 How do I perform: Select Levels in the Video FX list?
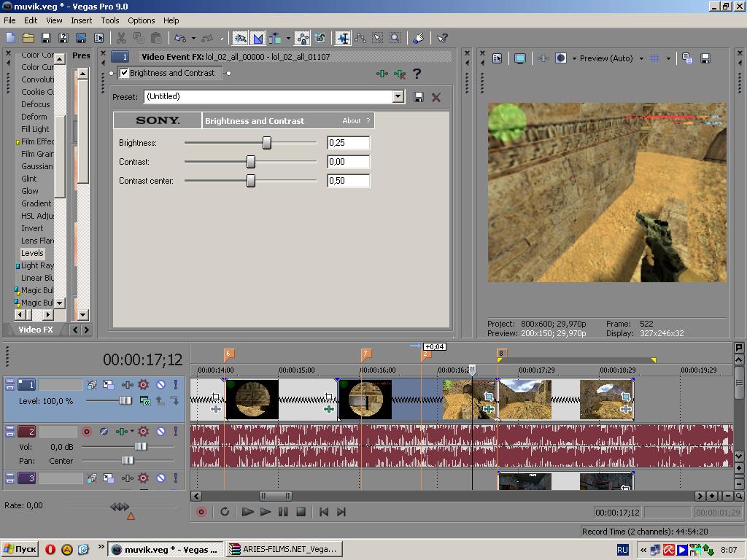[x=32, y=253]
